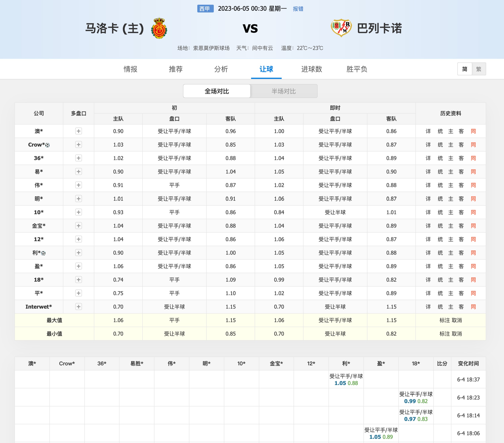This screenshot has width=504, height=443.
Task: Click red 同 link for 明* row
Action: pos(473,199)
